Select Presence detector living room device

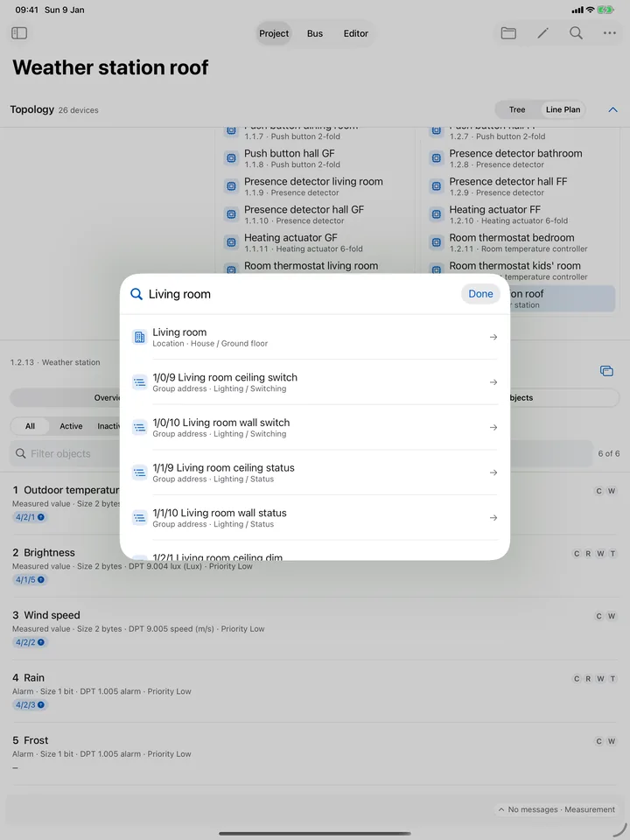pyautogui.click(x=316, y=186)
